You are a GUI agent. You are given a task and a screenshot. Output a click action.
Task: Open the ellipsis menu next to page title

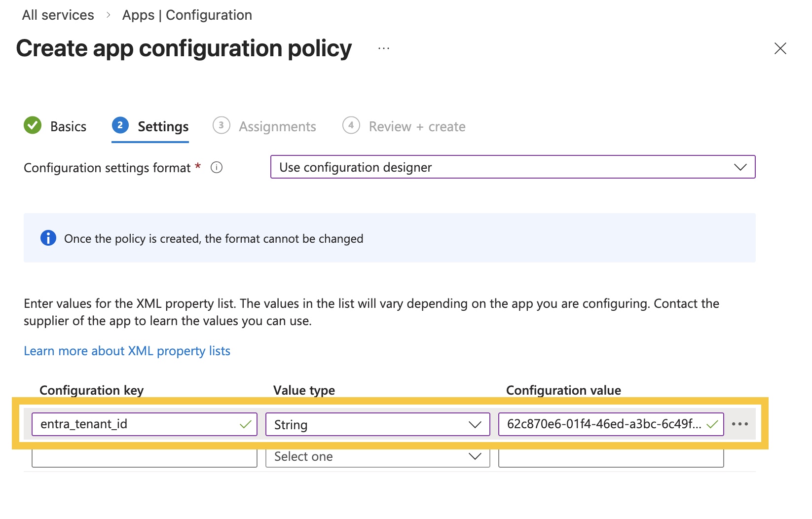coord(384,48)
